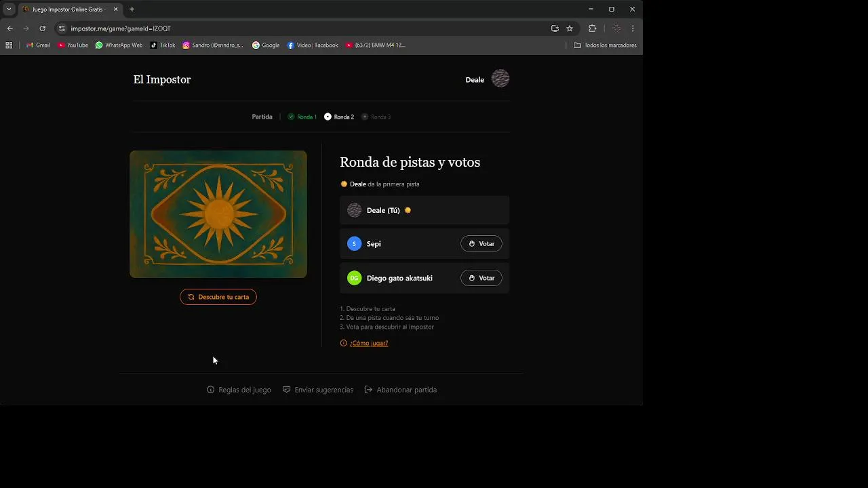Open the apps grid in bookmarks bar
868x488 pixels.
[9, 45]
